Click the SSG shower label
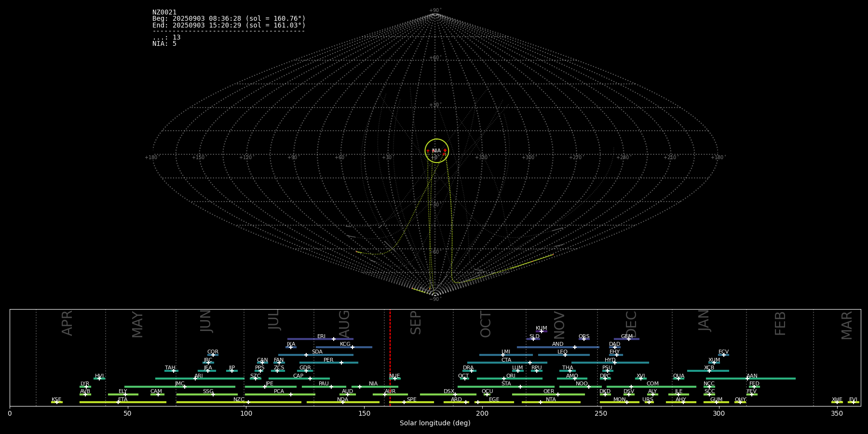Screen dimensions: 868x434 [x=208, y=392]
